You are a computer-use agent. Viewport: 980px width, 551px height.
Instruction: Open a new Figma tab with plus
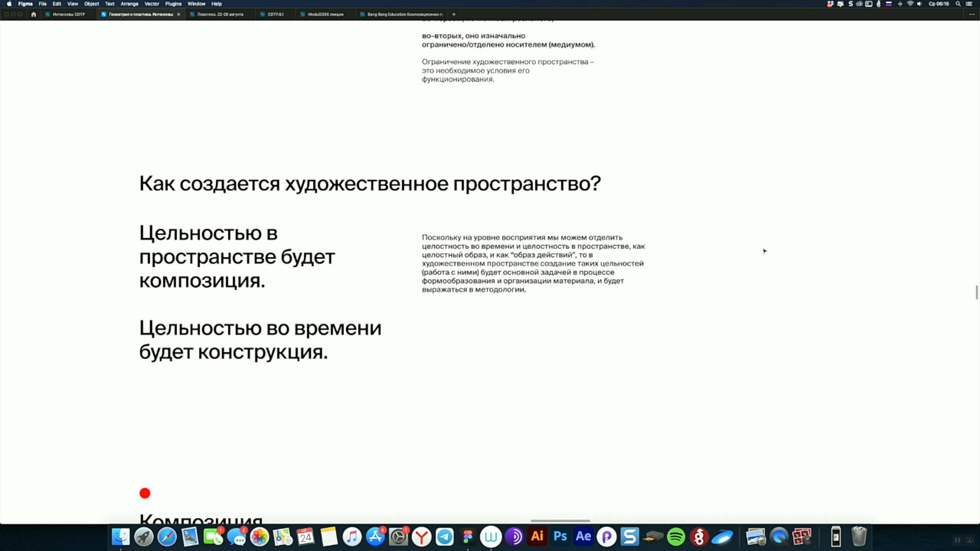coord(454,14)
